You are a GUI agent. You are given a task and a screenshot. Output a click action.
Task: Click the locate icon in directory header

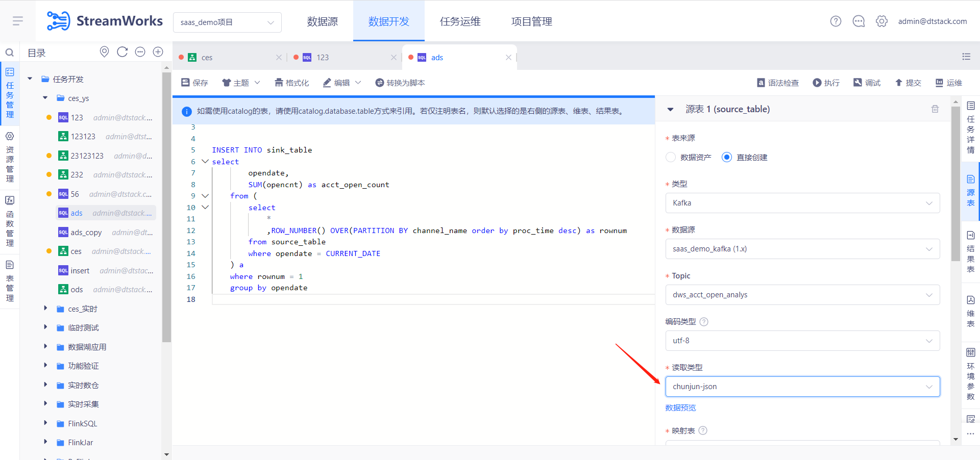[104, 52]
